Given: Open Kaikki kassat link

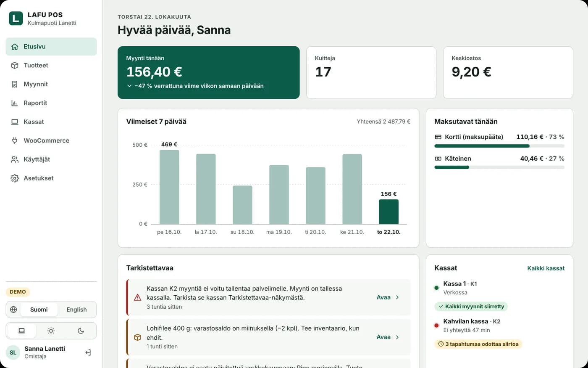Looking at the screenshot, I should [x=546, y=268].
